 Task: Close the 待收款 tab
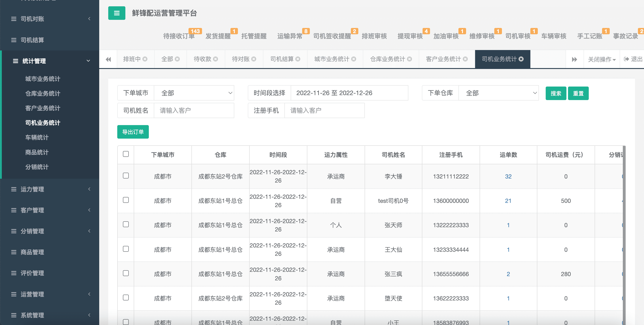click(x=216, y=59)
